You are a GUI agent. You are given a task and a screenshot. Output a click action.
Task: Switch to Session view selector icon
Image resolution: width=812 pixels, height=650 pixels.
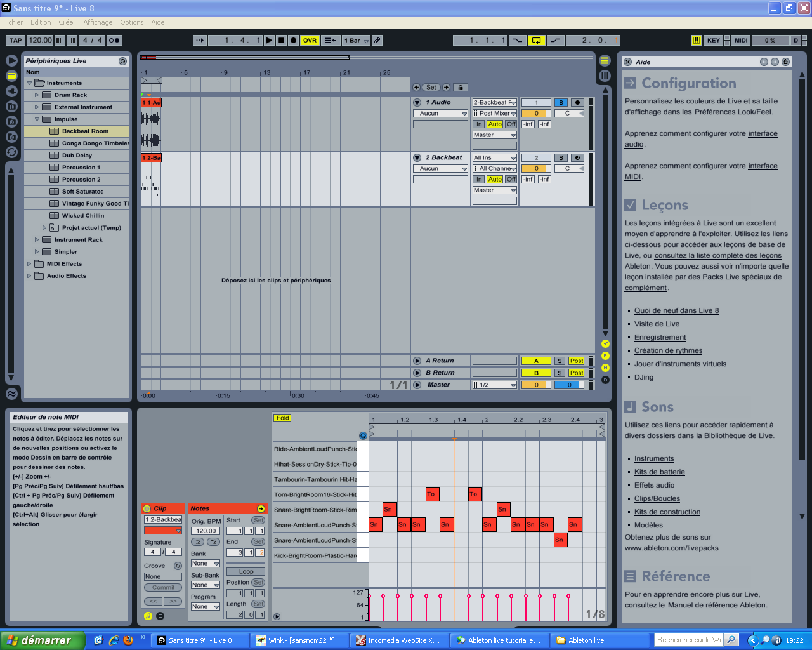coord(605,76)
